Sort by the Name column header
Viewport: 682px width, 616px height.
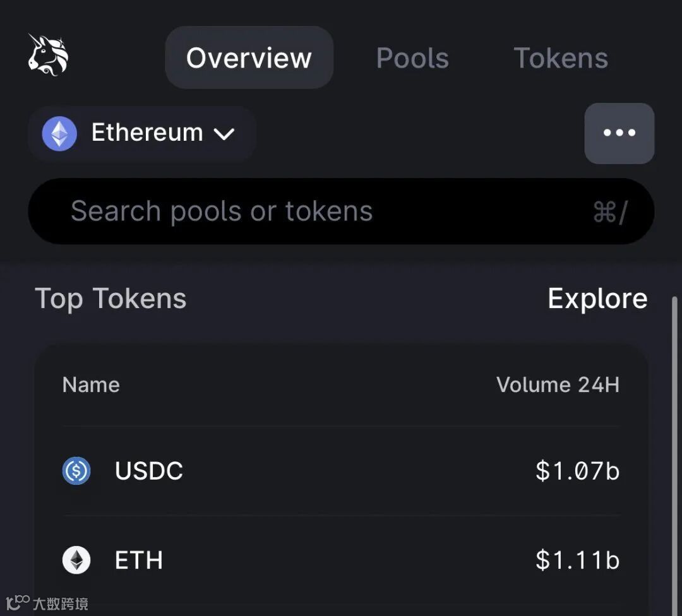coord(91,385)
